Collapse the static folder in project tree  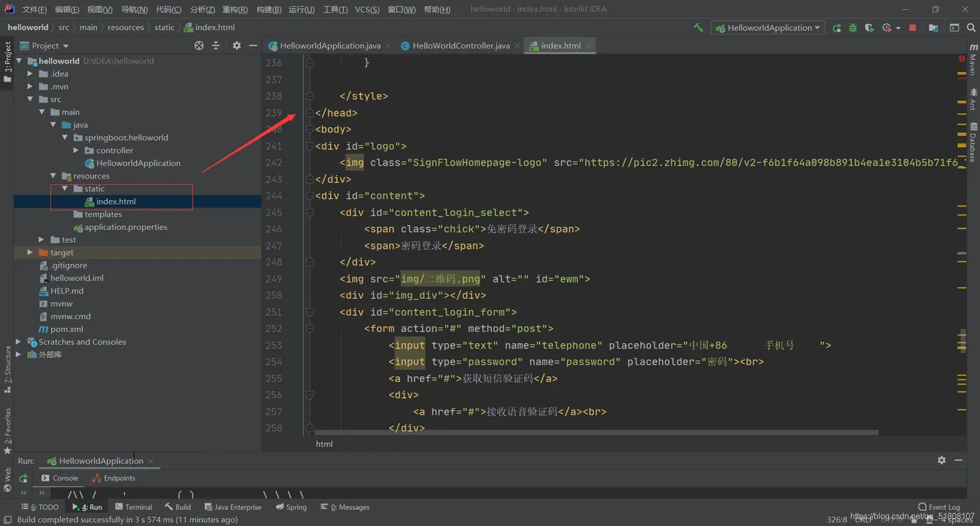(x=65, y=189)
